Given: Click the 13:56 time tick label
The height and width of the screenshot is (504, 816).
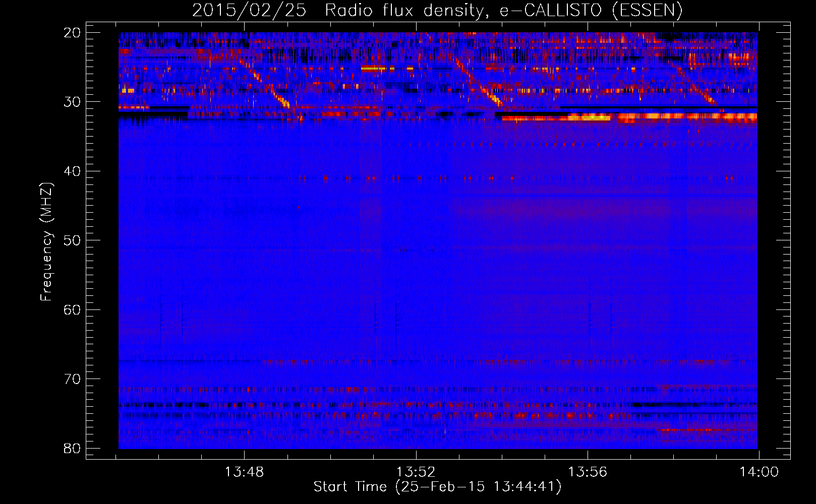Looking at the screenshot, I should pos(588,472).
